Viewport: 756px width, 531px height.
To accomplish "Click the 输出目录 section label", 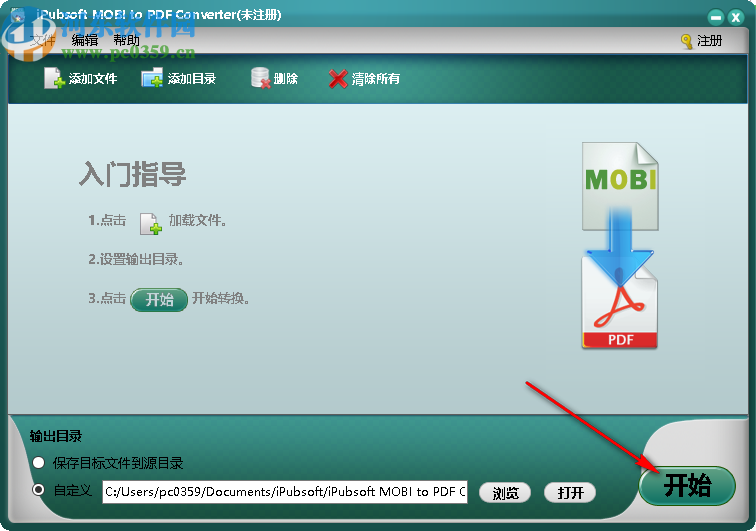I will click(55, 436).
